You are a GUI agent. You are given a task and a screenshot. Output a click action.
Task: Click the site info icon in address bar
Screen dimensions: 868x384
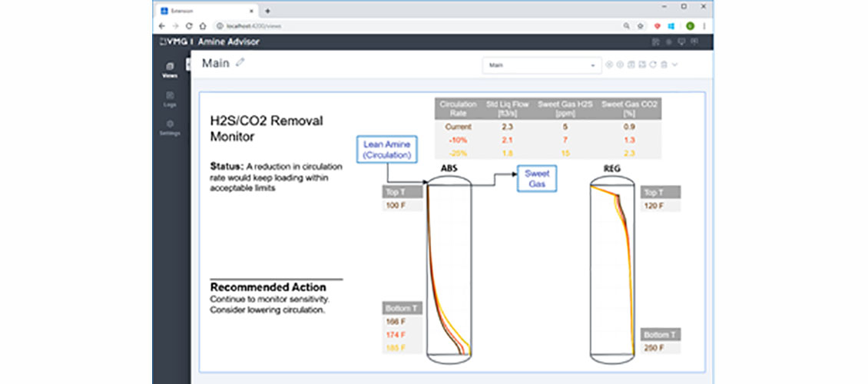[219, 25]
